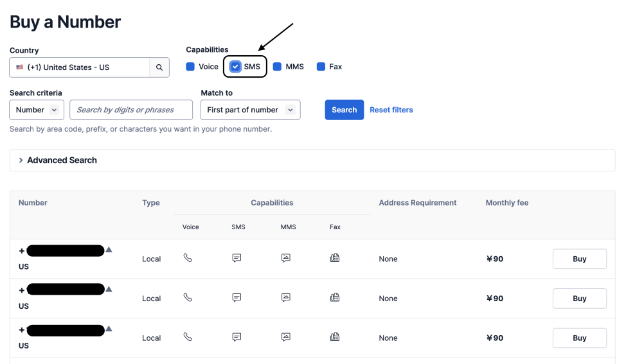Click the Fax icon in second row
Image resolution: width=617 pixels, height=364 pixels.
[334, 298]
